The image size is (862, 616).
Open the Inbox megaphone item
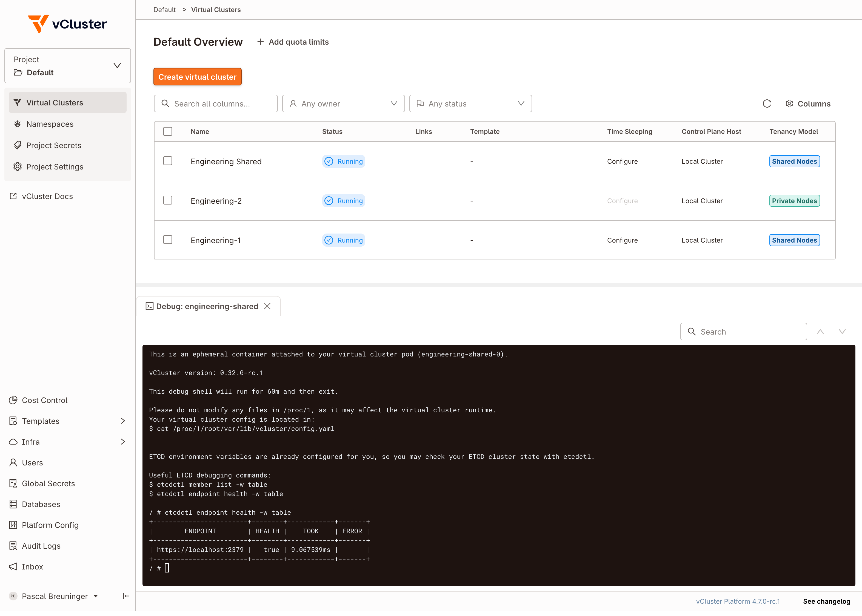pyautogui.click(x=32, y=567)
